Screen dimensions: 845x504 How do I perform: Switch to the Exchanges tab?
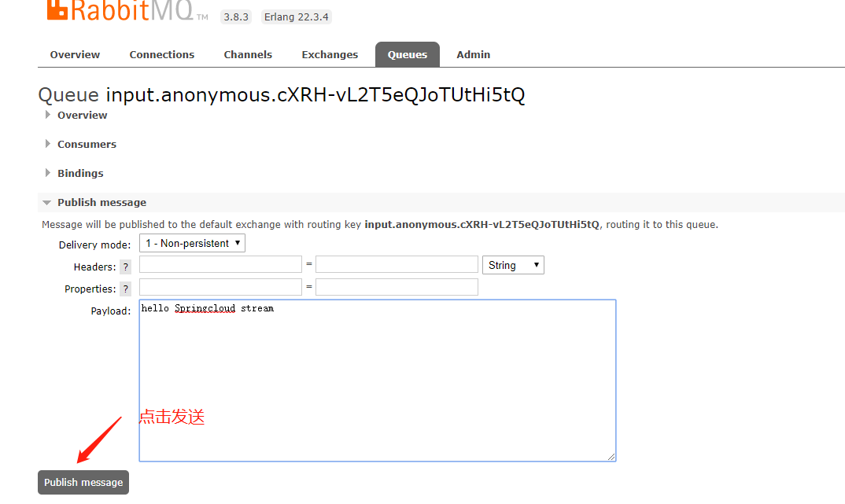[x=330, y=55]
